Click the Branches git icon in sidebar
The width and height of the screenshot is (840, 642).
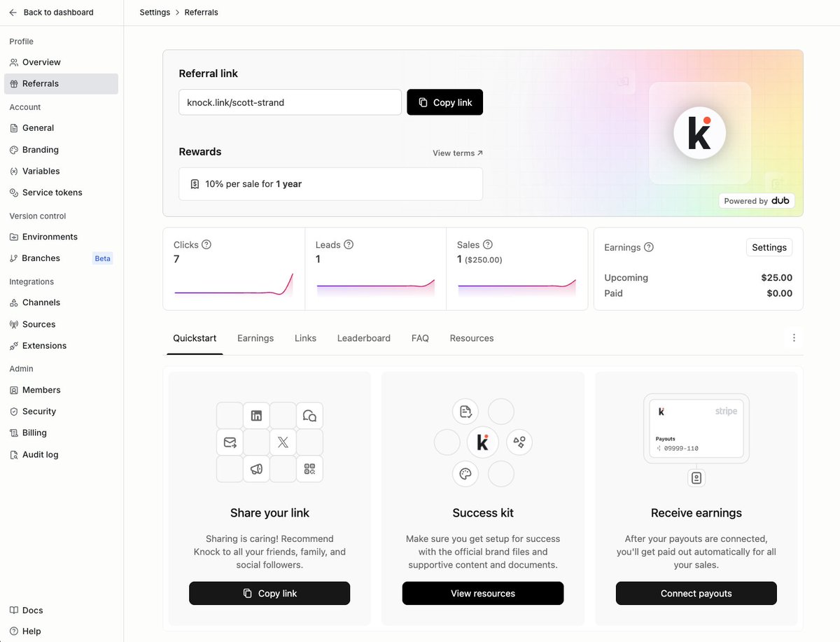(x=14, y=258)
